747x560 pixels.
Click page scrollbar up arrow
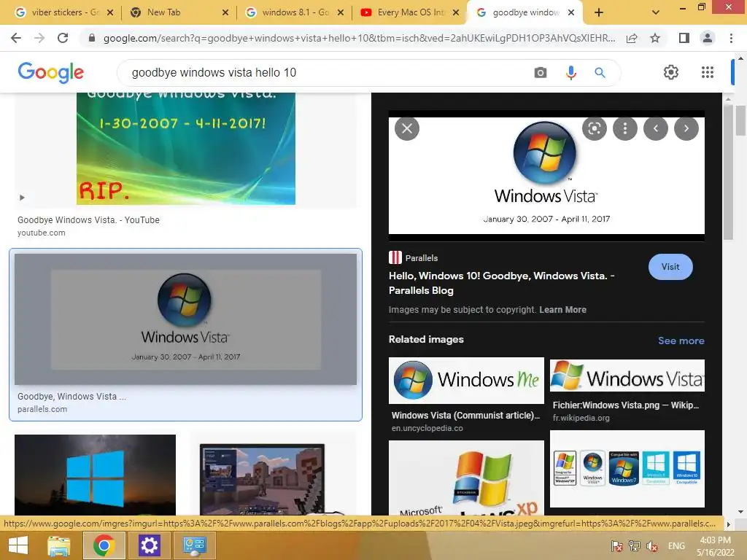click(x=740, y=58)
